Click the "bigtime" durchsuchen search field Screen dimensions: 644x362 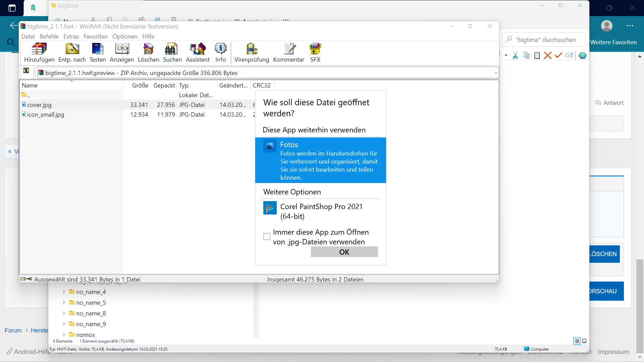(x=544, y=40)
